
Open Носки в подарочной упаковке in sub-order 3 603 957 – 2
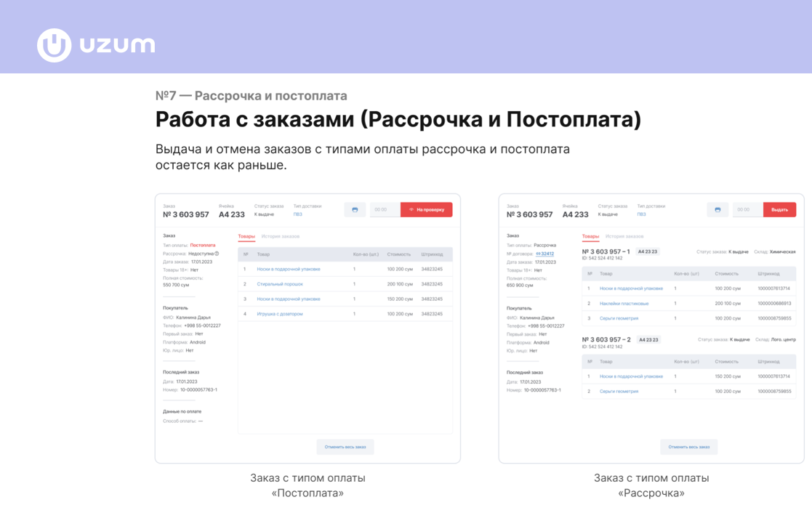[x=631, y=376]
